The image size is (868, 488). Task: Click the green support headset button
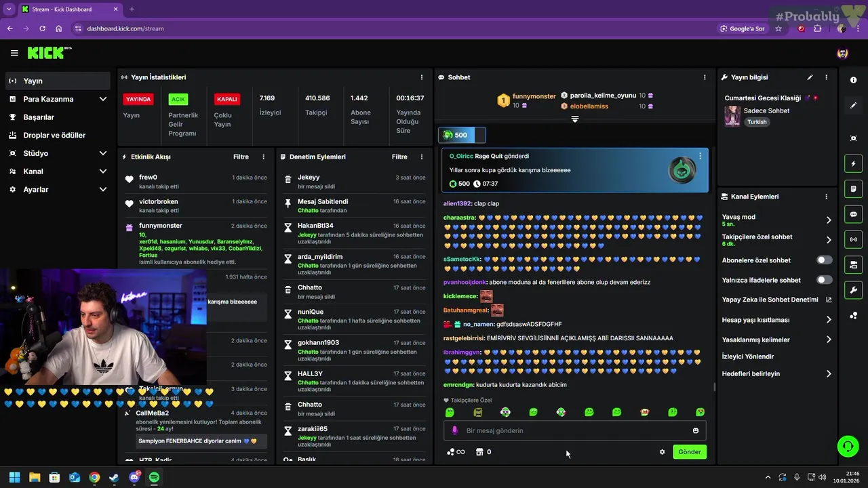click(848, 446)
